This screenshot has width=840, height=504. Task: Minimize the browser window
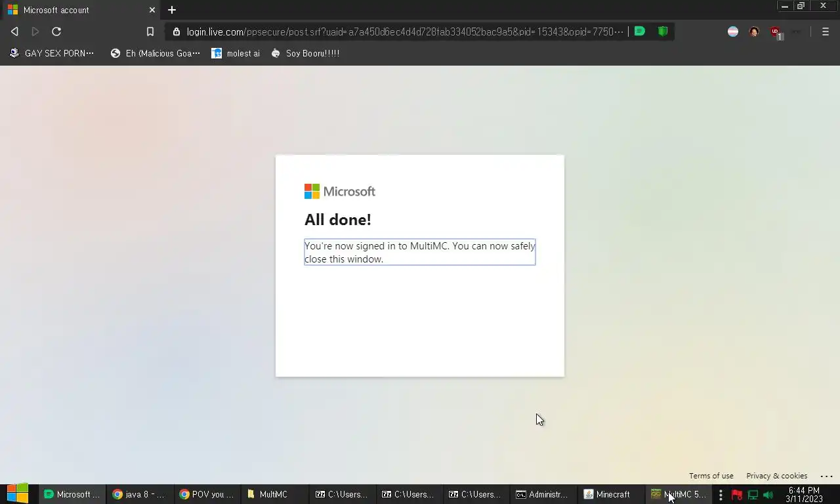(x=784, y=6)
